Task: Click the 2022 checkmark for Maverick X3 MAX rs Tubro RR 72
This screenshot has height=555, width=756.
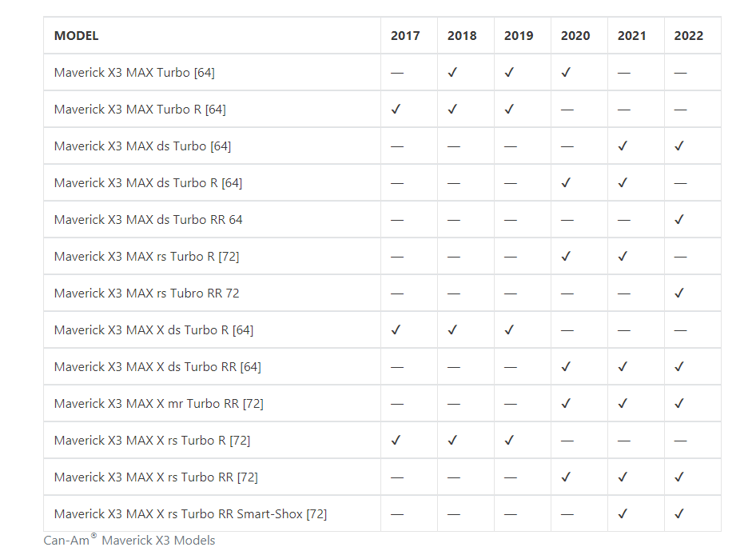Action: (679, 293)
